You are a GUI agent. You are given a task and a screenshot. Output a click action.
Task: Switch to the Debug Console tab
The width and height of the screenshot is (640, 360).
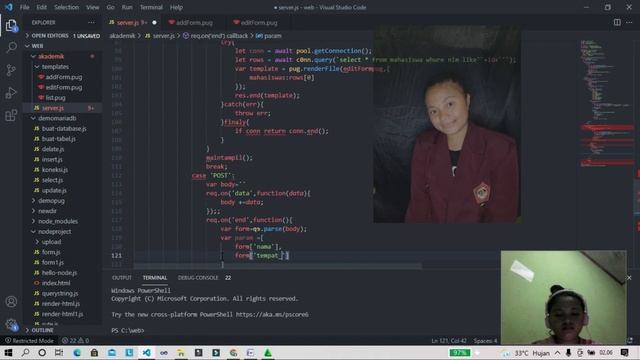[x=198, y=278]
